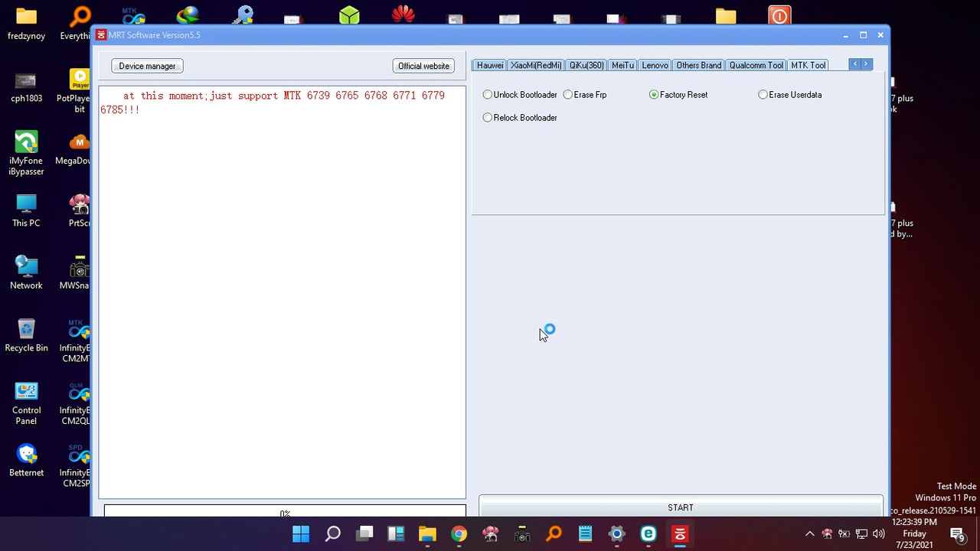Open the cph1803 desktop shortcut
Screen dimensions: 980x551
tap(26, 86)
